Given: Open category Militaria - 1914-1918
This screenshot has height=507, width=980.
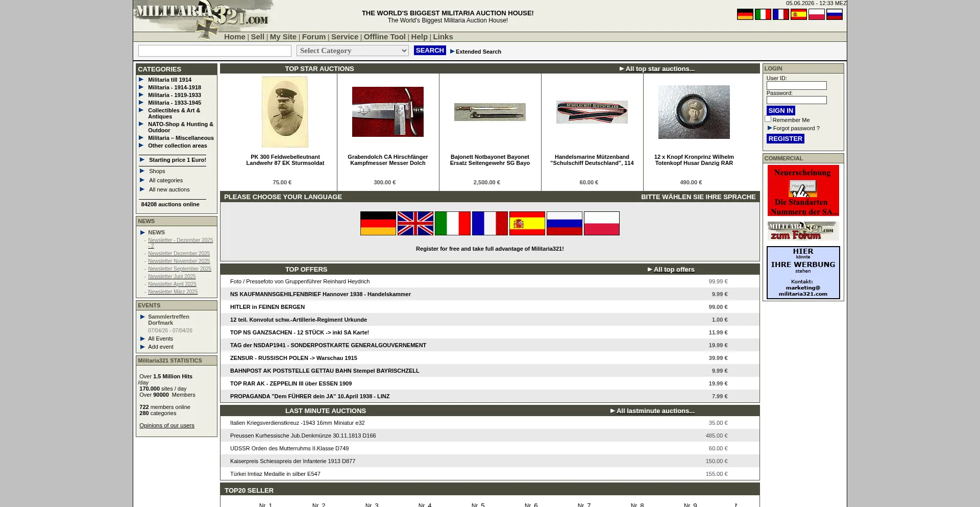Looking at the screenshot, I should click(175, 87).
